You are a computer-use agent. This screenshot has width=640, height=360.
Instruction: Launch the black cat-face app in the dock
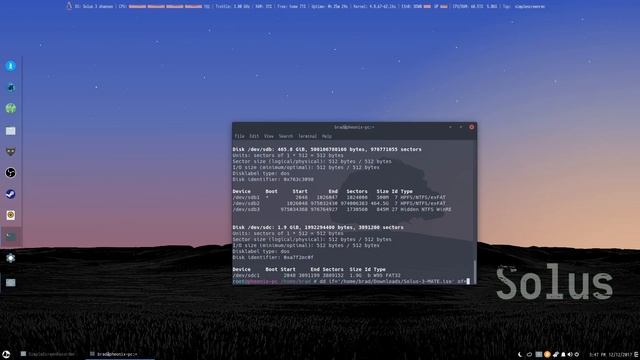point(11,152)
